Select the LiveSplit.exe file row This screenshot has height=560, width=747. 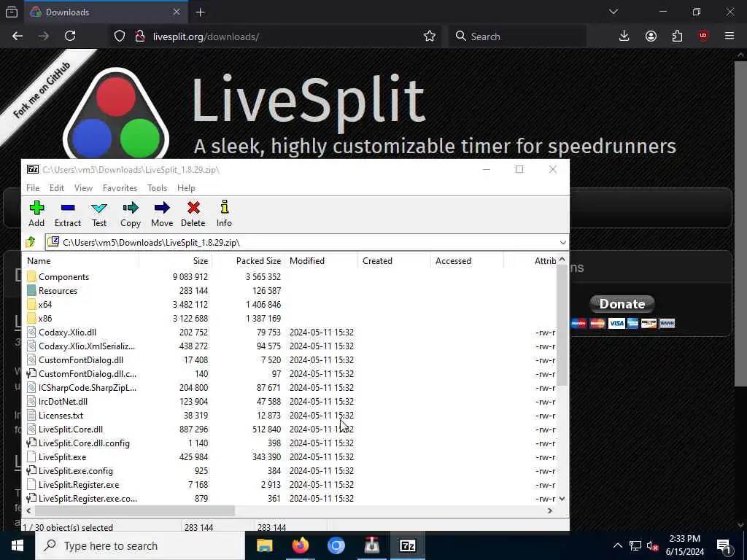pyautogui.click(x=290, y=456)
